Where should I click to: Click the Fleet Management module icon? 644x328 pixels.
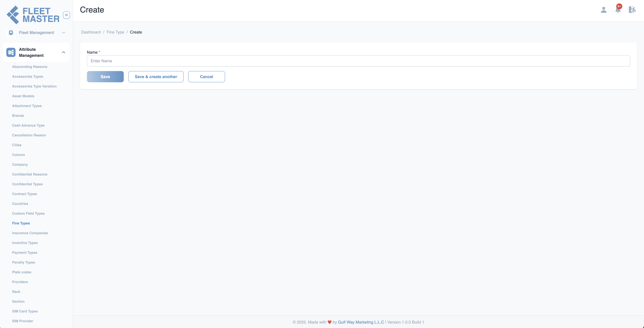pos(11,33)
